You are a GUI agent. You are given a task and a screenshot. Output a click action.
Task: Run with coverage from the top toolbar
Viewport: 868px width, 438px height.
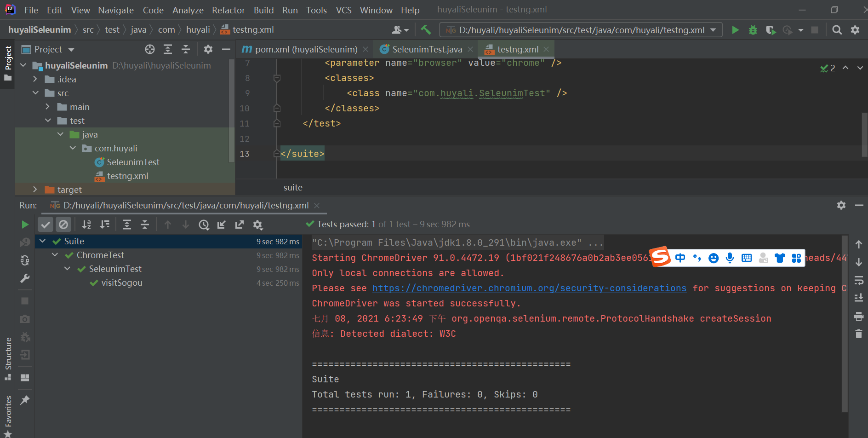point(771,30)
